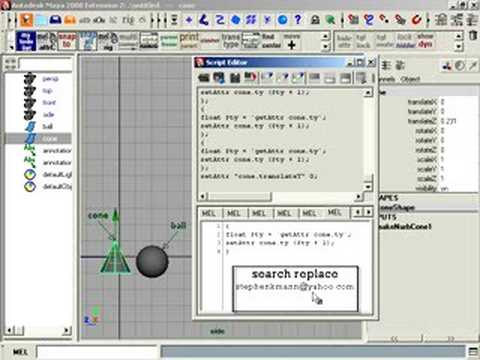Click the outliner view toggle icon beside search field
This screenshot has height=360, width=480.
pos(10,64)
